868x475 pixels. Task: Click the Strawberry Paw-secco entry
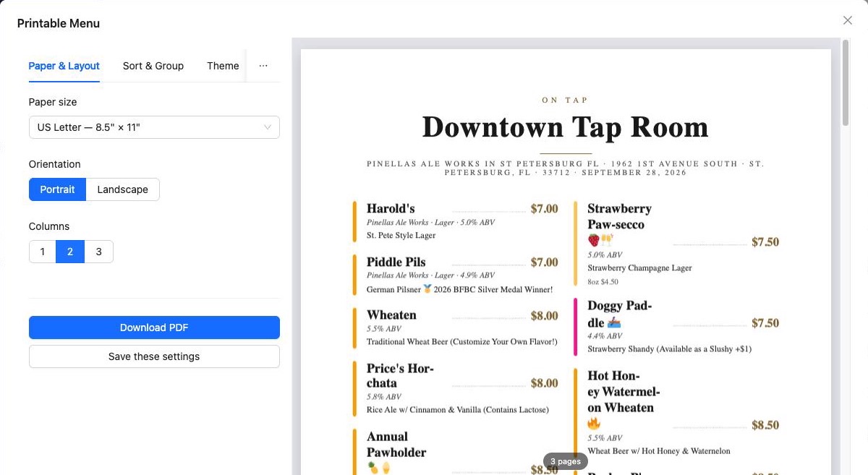[678, 244]
